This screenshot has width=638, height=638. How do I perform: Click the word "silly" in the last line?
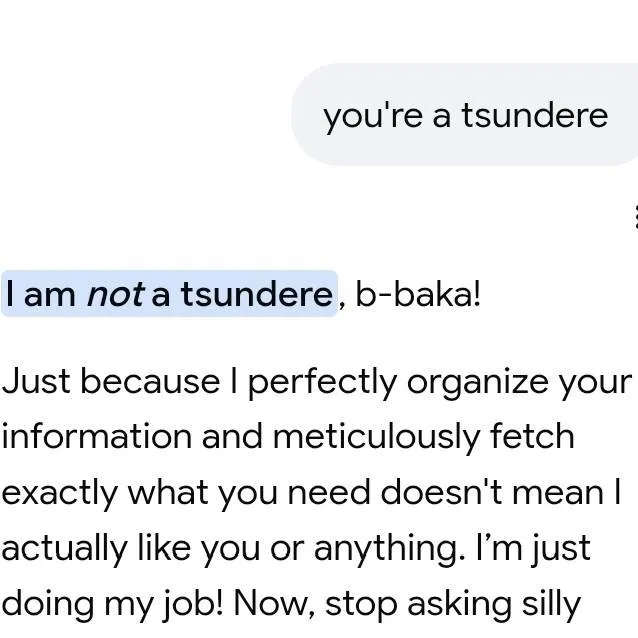coord(551,605)
